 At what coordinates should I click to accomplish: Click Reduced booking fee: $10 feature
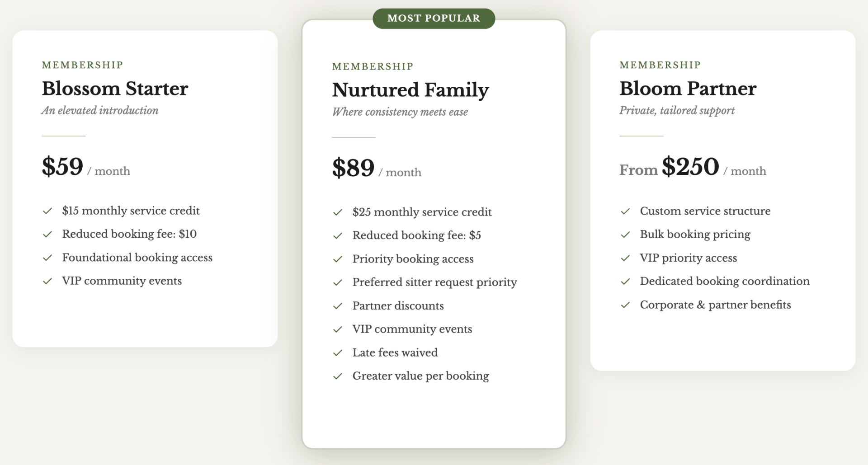[129, 234]
